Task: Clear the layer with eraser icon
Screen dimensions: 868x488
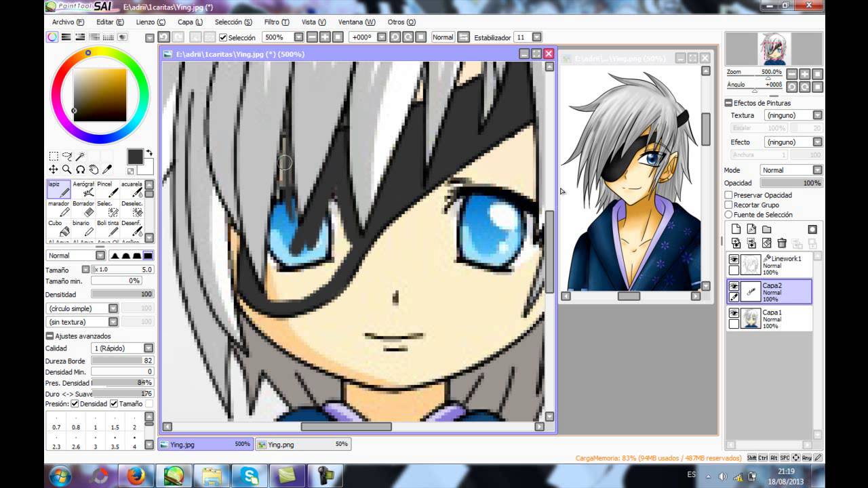Action: click(766, 243)
